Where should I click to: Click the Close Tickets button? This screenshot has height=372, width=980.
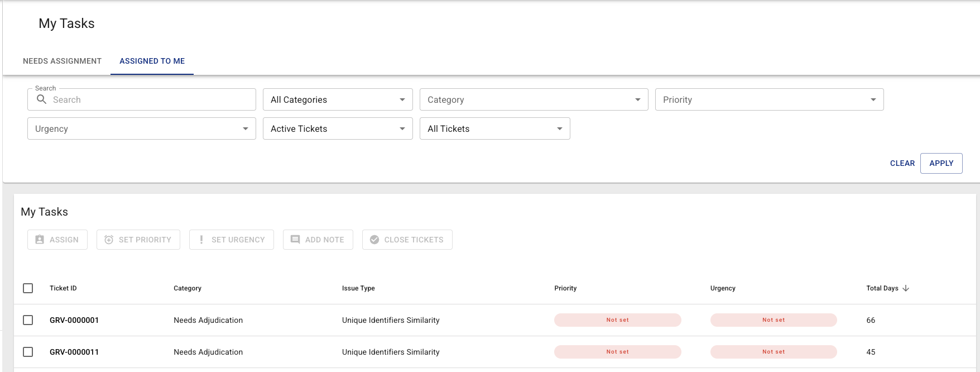(407, 240)
